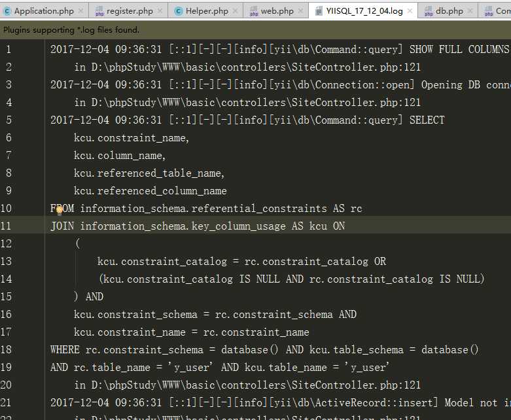
Task: Close the YIISQL_17_12_04.log tab
Action: [410, 11]
